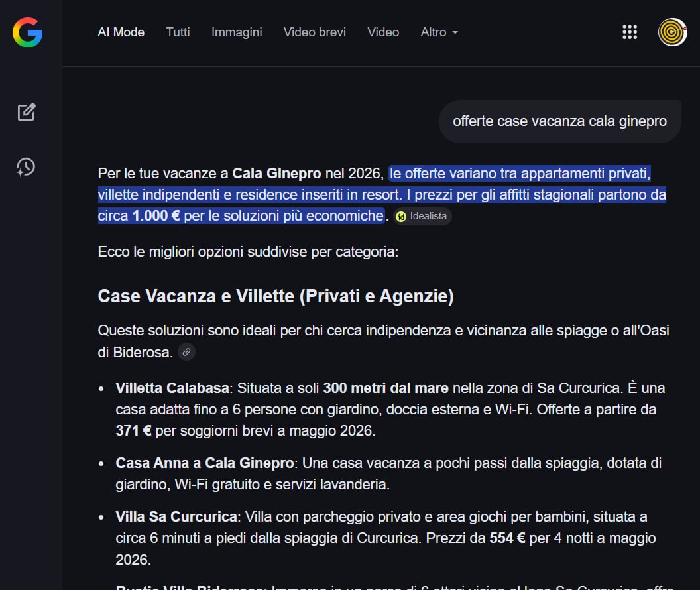
Task: Open the Video brevi tab
Action: pyautogui.click(x=314, y=32)
